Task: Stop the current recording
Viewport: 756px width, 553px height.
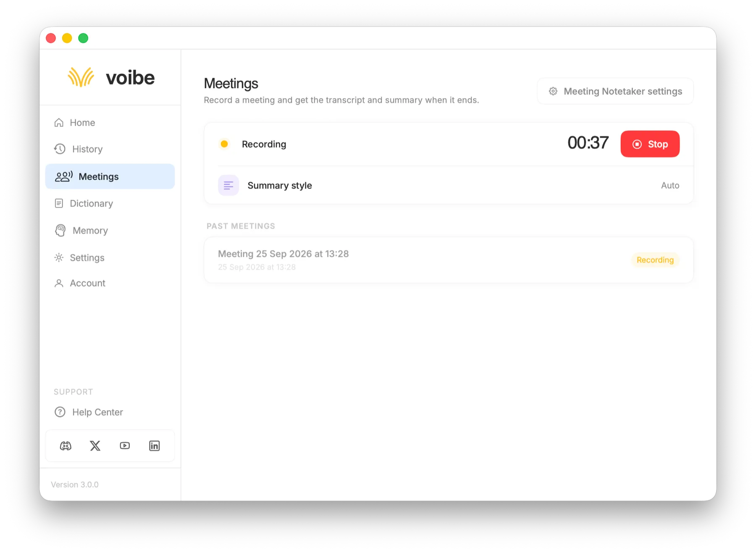Action: click(650, 144)
